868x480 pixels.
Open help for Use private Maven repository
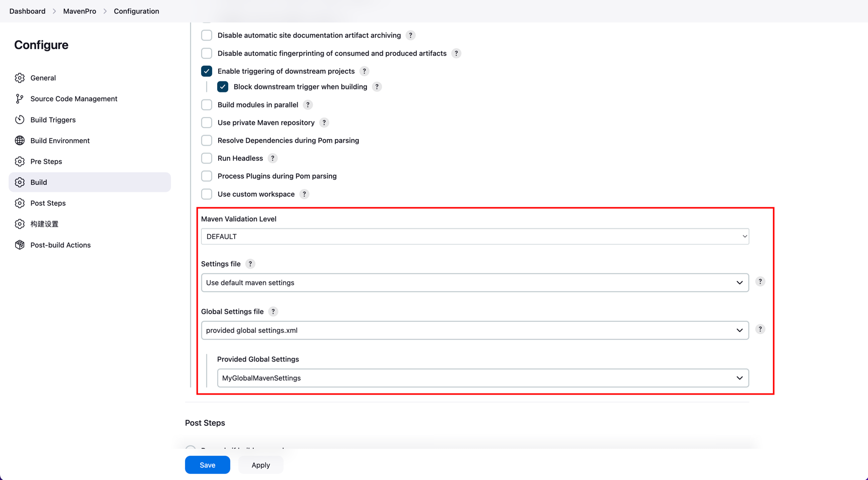(x=324, y=123)
